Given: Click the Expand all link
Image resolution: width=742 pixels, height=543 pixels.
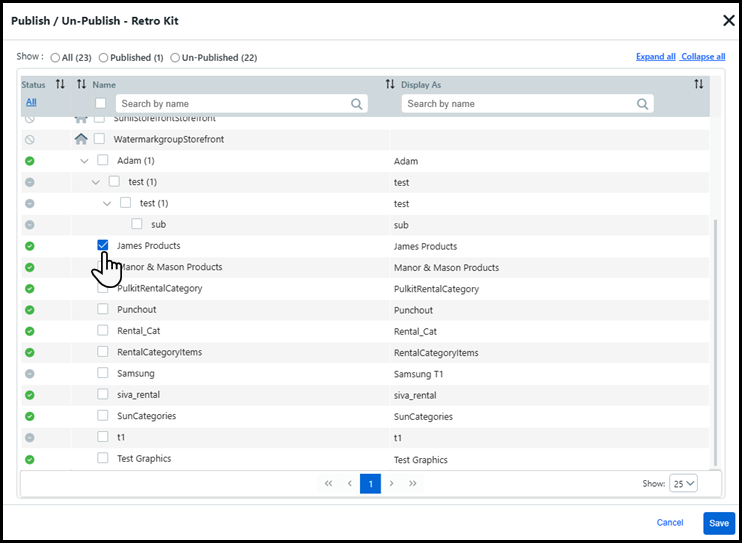Looking at the screenshot, I should click(655, 57).
